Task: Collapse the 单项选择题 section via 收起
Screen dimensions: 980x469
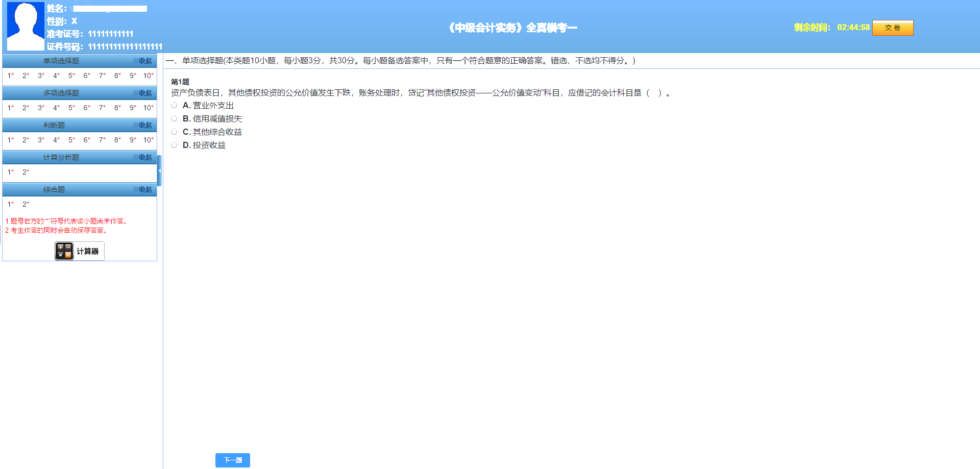Action: tap(143, 61)
